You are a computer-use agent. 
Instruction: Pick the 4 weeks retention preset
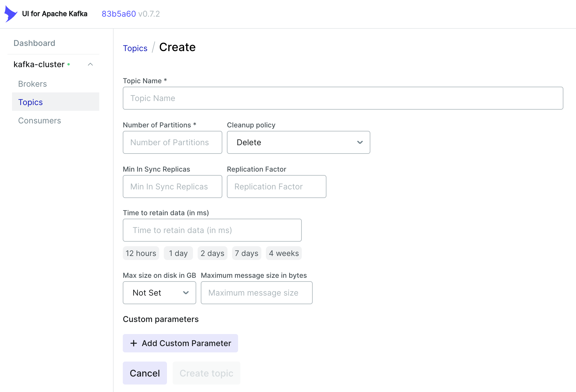(284, 253)
